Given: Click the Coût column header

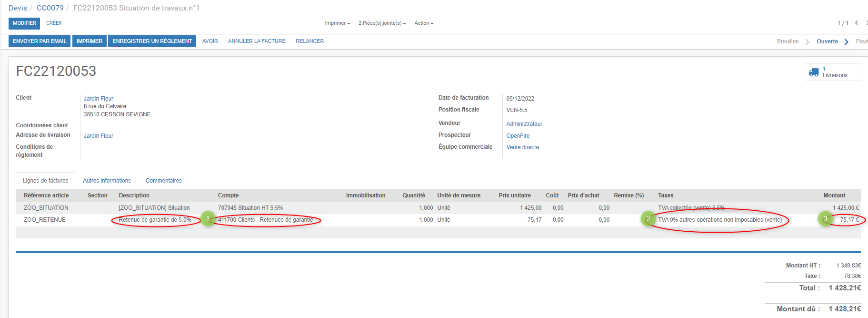Looking at the screenshot, I should coord(552,195).
